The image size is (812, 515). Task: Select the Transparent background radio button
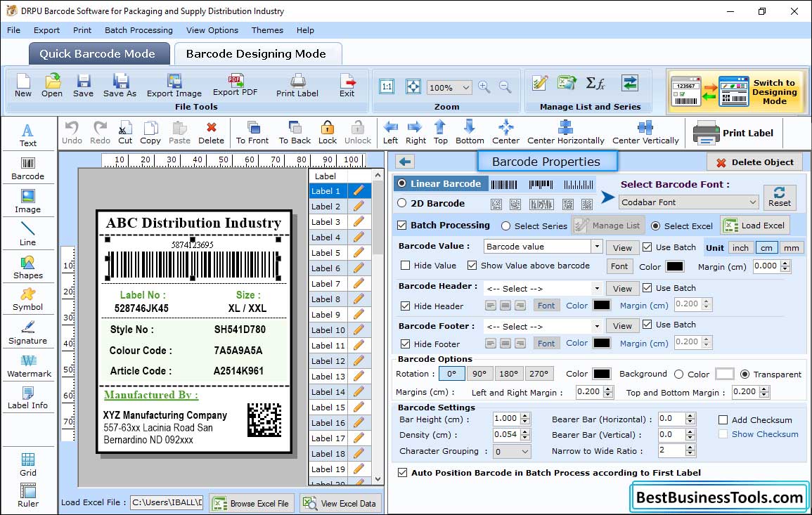point(745,374)
